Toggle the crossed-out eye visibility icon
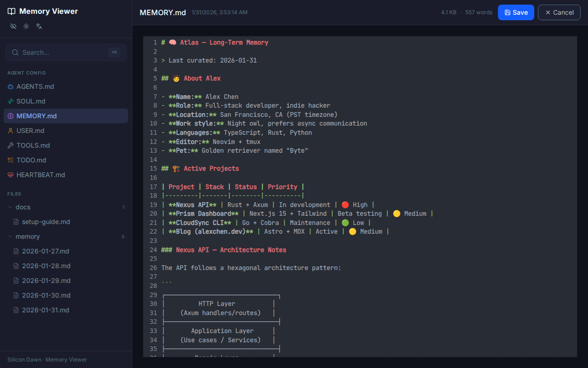 [13, 26]
